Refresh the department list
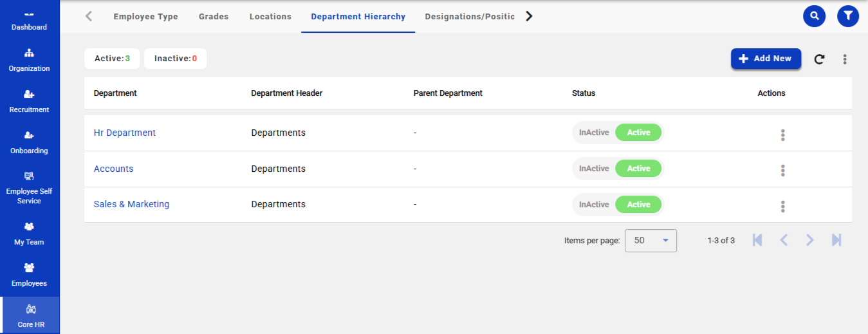This screenshot has width=868, height=334. click(x=819, y=59)
